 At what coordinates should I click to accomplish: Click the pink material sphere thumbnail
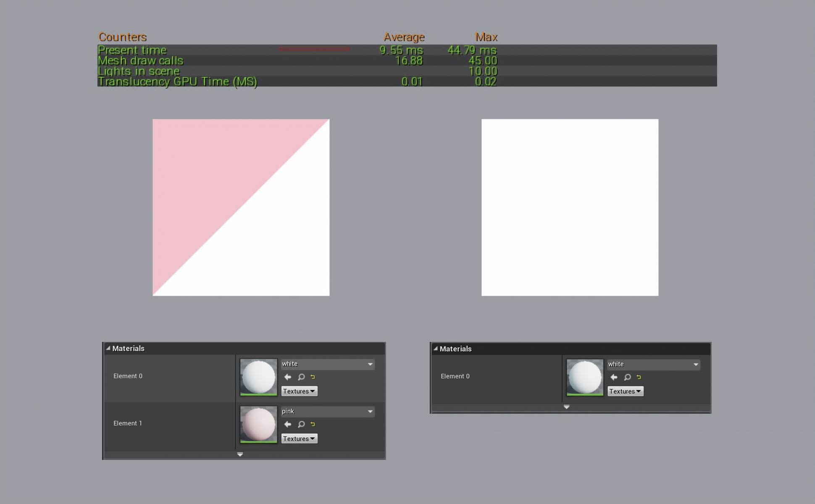pyautogui.click(x=258, y=424)
